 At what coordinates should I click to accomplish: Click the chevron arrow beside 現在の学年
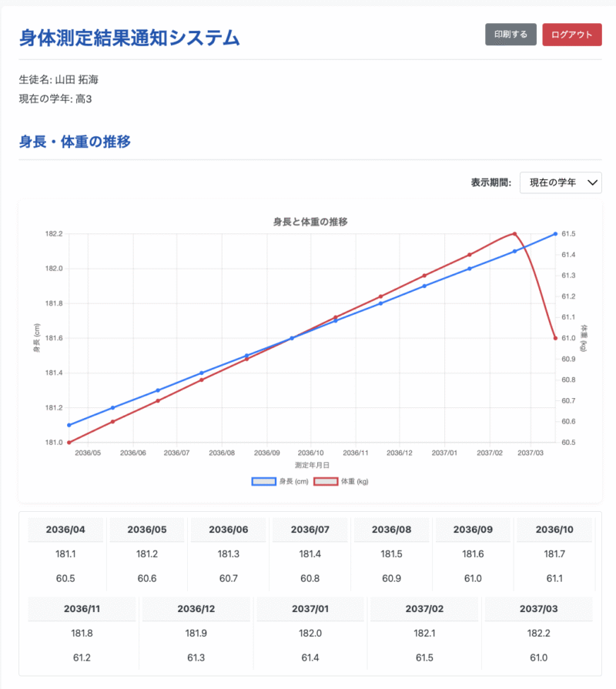[x=592, y=182]
